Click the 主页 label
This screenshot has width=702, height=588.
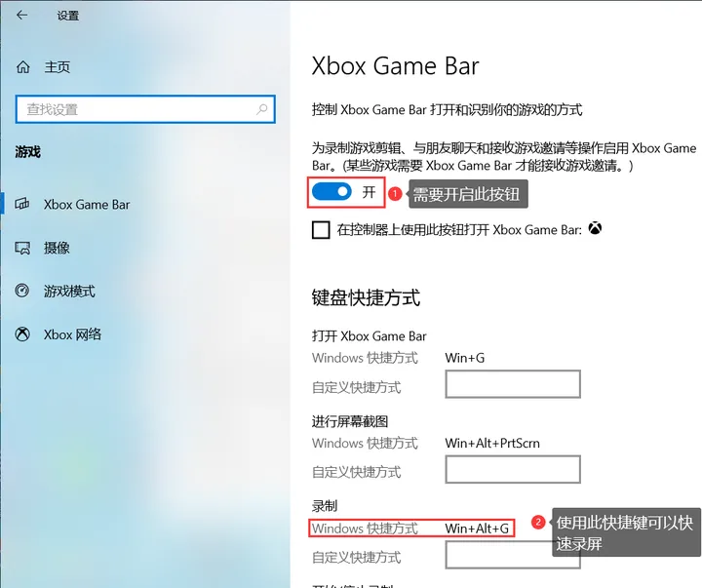[58, 67]
